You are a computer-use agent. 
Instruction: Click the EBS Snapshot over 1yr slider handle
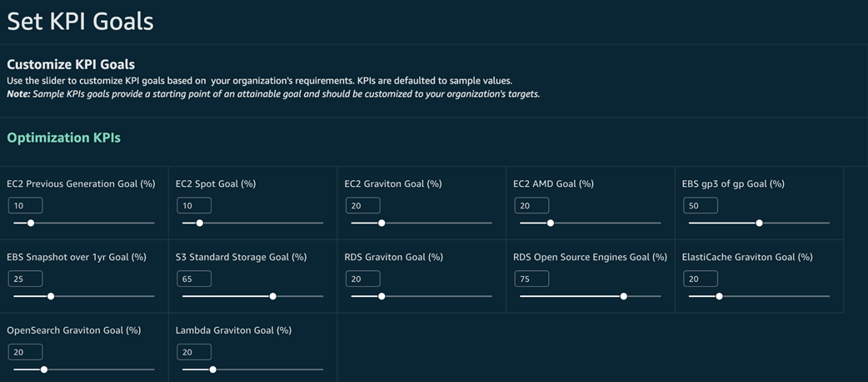[x=51, y=296]
